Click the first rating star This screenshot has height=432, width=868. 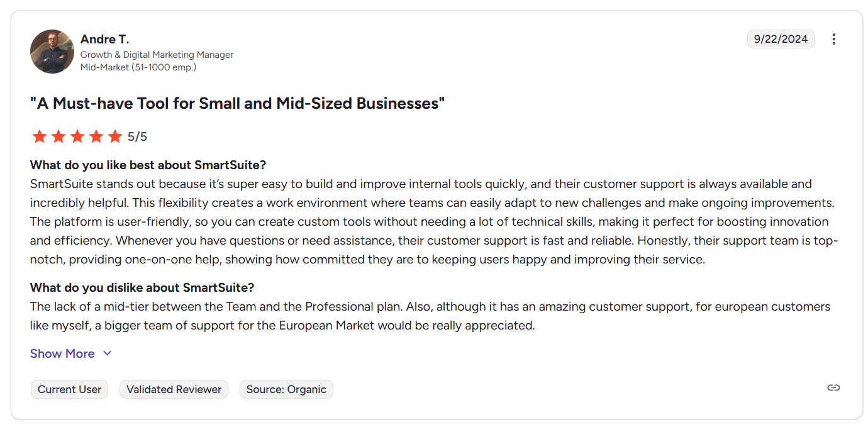click(40, 136)
